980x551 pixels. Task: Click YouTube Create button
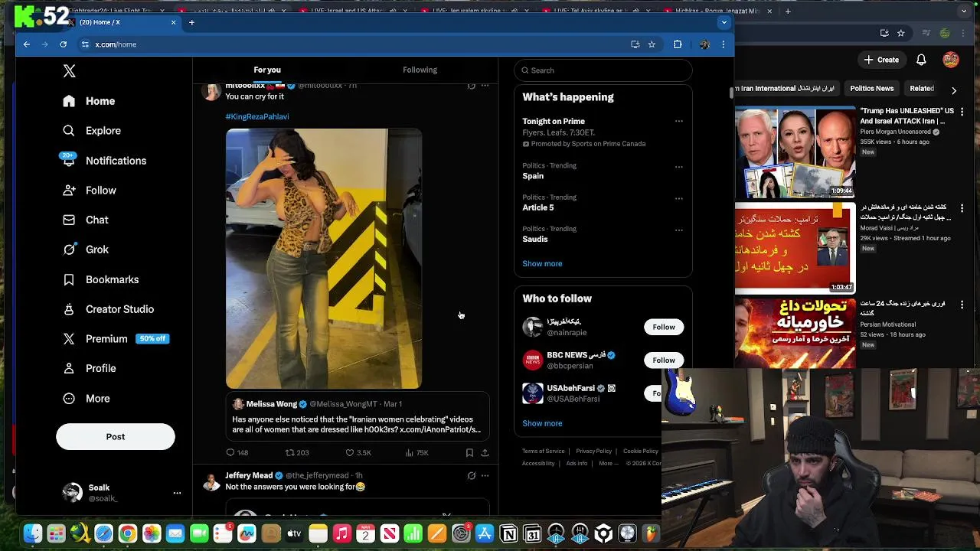click(x=881, y=60)
